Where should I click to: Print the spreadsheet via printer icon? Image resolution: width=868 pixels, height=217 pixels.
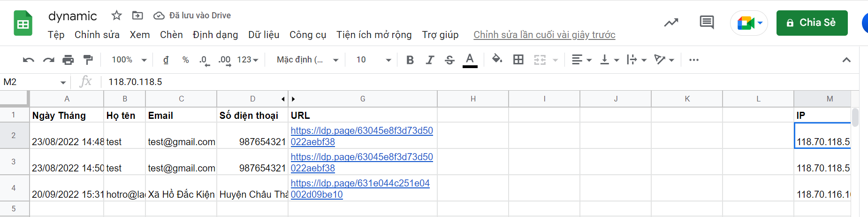coord(68,60)
